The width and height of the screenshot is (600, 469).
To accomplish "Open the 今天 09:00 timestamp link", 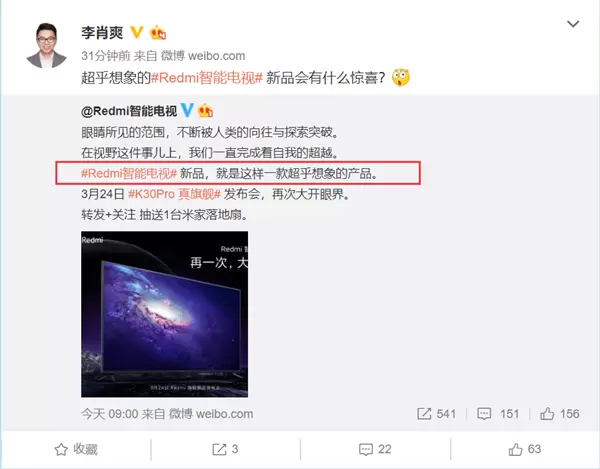I will point(109,414).
